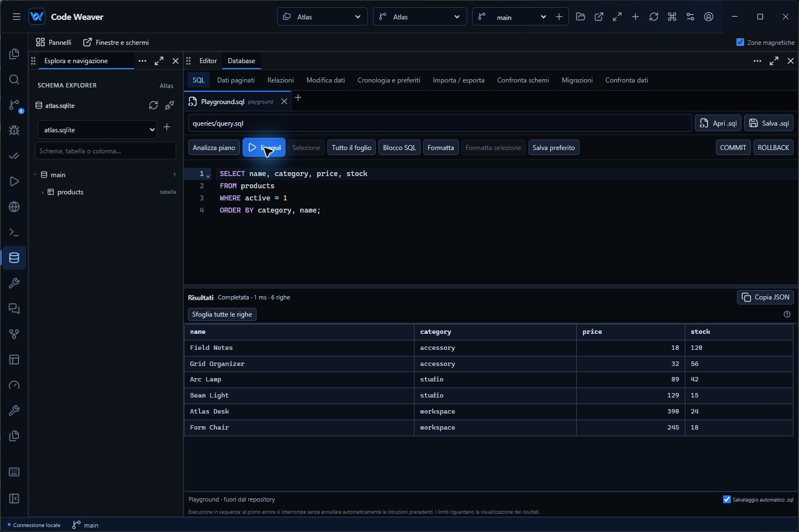
Task: Select the globe icon in the activity sidebar
Action: tap(14, 207)
